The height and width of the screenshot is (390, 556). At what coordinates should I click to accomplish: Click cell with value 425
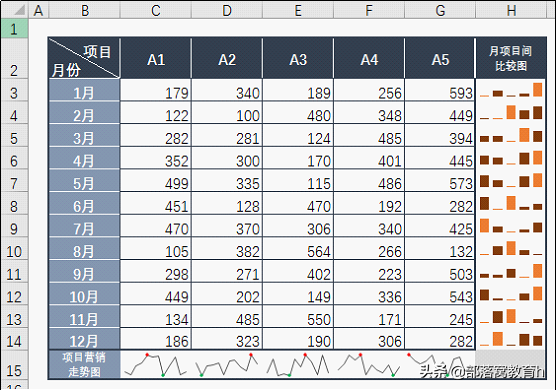(x=440, y=226)
